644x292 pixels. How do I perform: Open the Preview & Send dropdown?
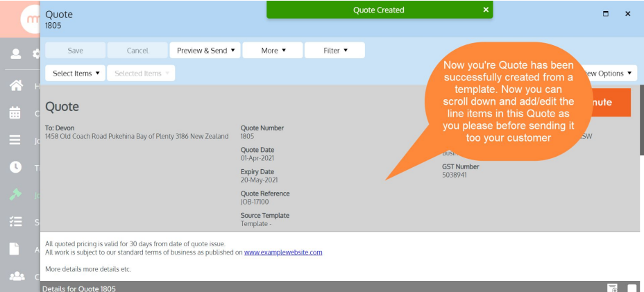[x=205, y=51]
